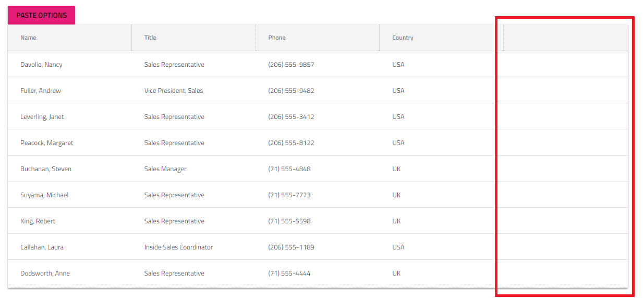644x298 pixels.
Task: Select phone number (71) 555-5598
Action: (x=289, y=221)
